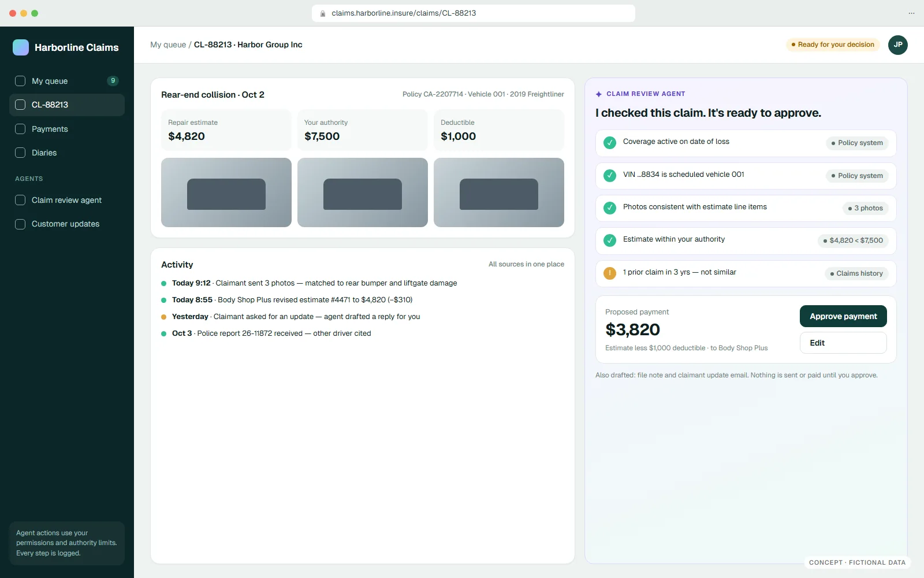Click the $4,820 < $7,500 source tag
924x578 pixels.
click(853, 240)
